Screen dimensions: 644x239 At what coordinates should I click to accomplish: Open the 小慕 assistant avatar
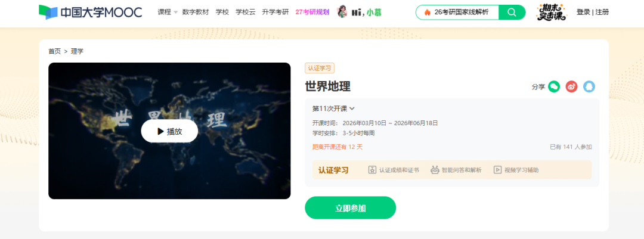click(x=342, y=12)
